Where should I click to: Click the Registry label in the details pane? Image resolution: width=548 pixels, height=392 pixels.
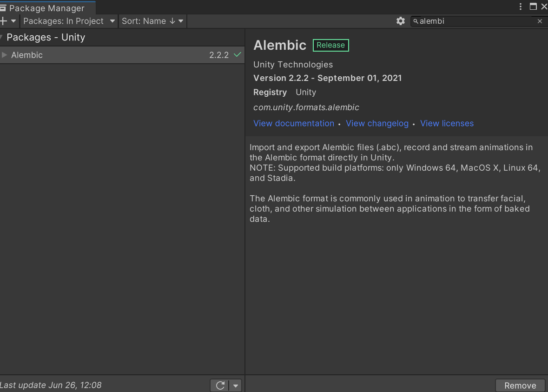click(270, 93)
